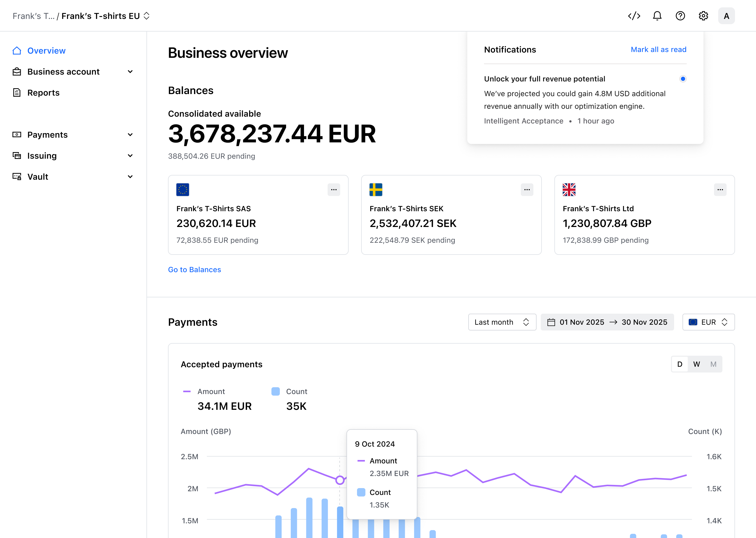Screen dimensions: 756x538
Task: Click the 388,504.26 EUR pending text
Action: point(212,156)
